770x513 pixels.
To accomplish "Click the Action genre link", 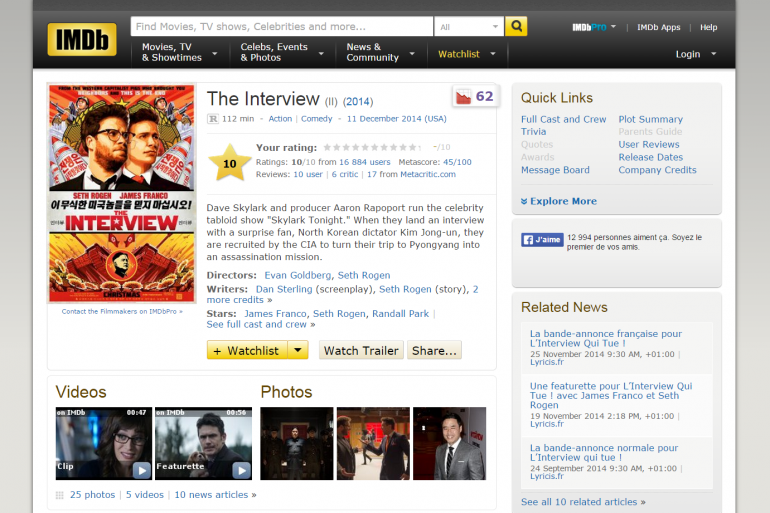I will [280, 119].
